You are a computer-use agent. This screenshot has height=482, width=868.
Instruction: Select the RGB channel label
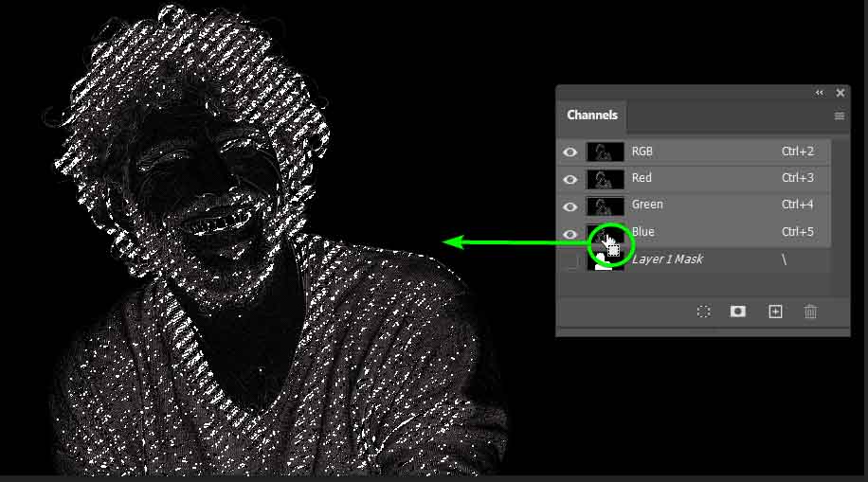(642, 152)
